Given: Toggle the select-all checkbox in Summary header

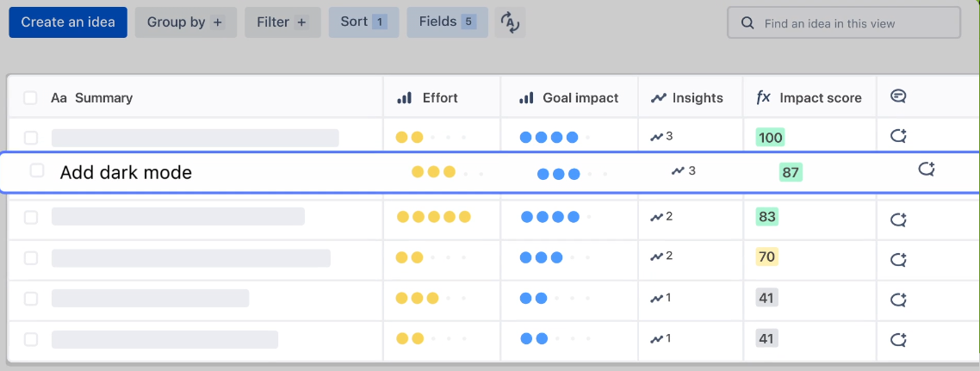Looking at the screenshot, I should coord(31,98).
